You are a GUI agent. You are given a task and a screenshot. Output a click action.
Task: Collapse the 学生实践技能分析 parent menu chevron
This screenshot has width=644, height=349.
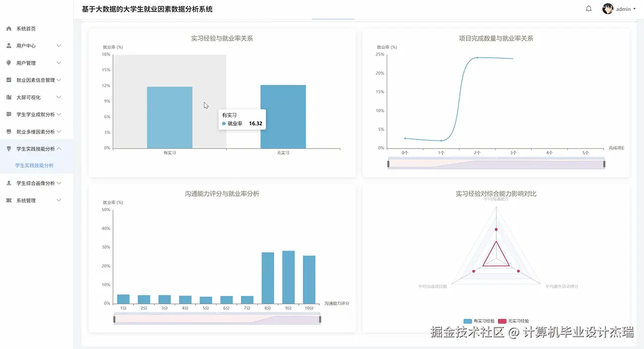59,149
